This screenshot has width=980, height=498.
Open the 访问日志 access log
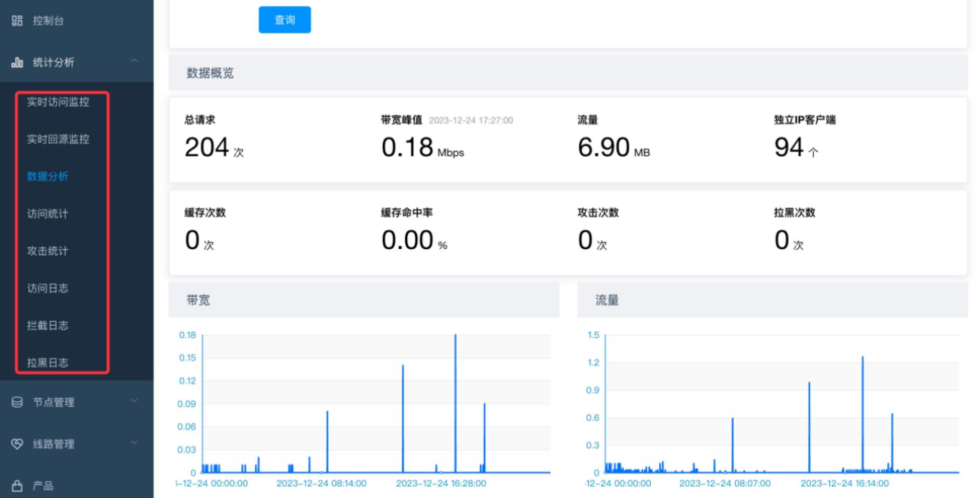(48, 288)
